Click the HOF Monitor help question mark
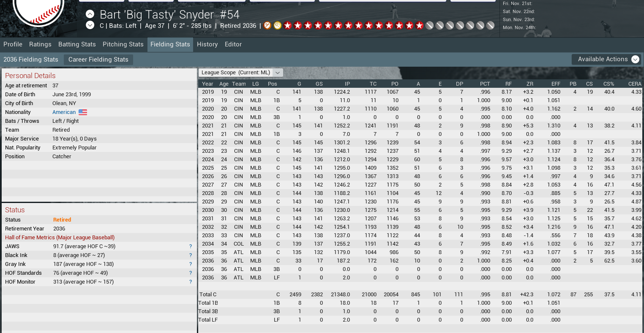The width and height of the screenshot is (644, 333). (x=191, y=282)
